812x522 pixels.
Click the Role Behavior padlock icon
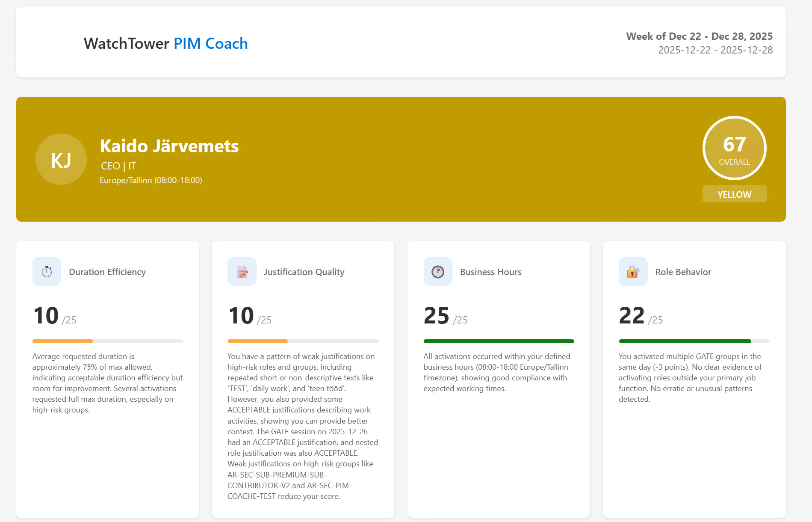[x=632, y=271]
